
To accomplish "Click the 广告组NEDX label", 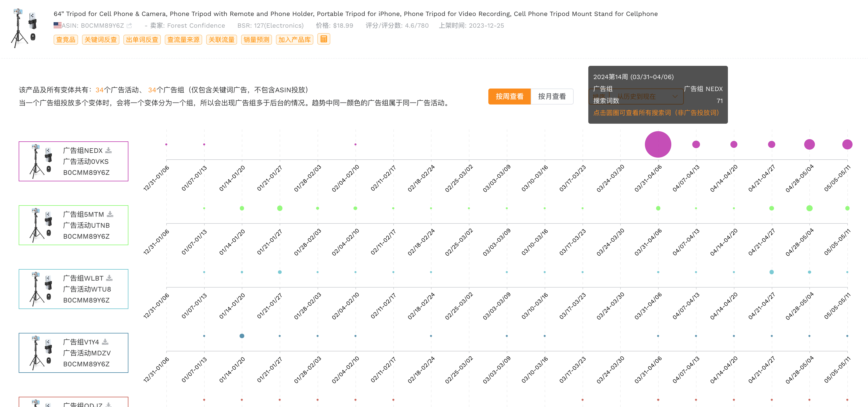I will tap(83, 150).
